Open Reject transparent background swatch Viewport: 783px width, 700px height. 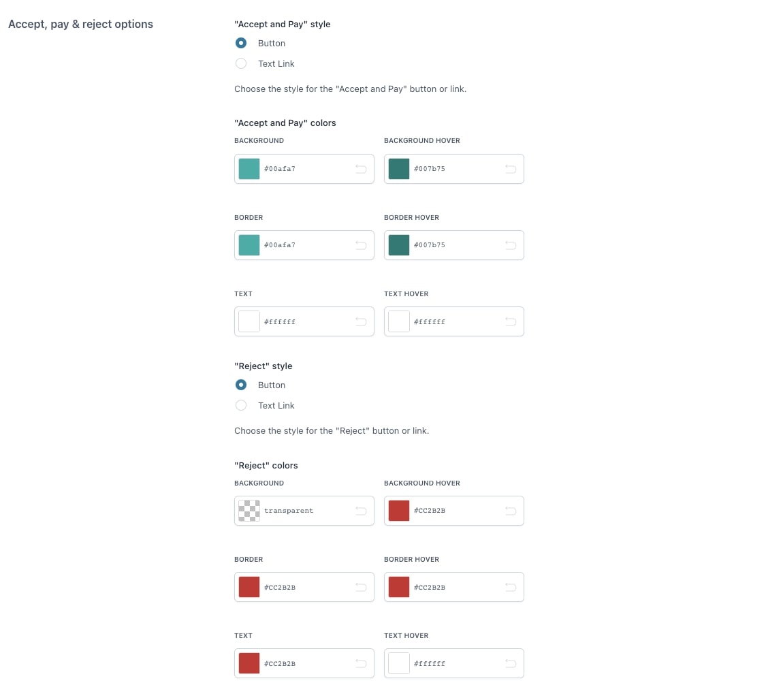pos(249,511)
